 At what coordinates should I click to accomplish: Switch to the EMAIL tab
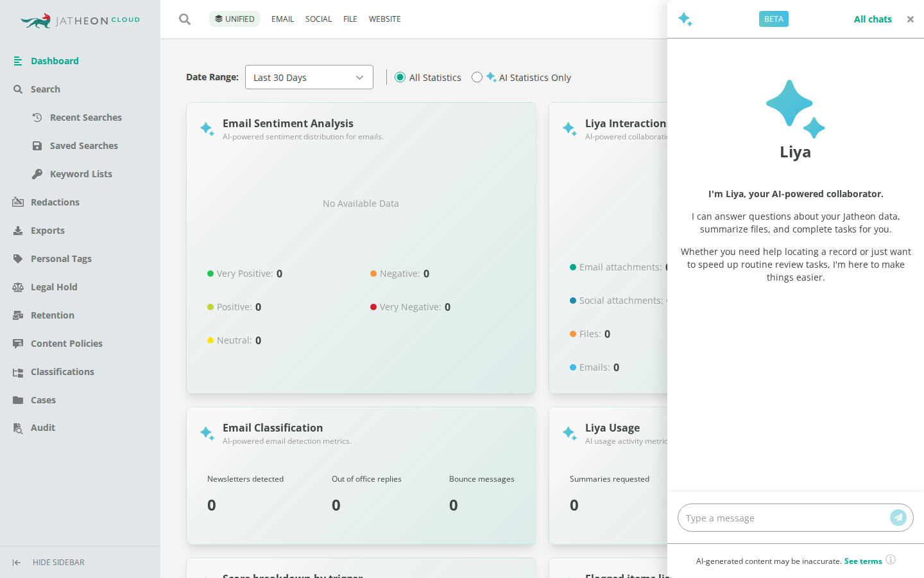click(282, 19)
